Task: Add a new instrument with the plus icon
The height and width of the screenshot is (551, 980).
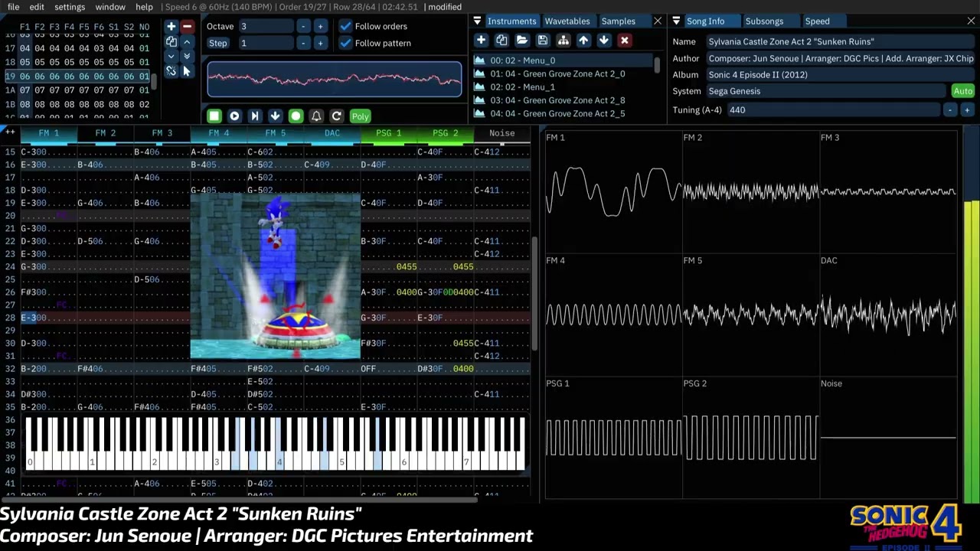Action: pyautogui.click(x=481, y=41)
